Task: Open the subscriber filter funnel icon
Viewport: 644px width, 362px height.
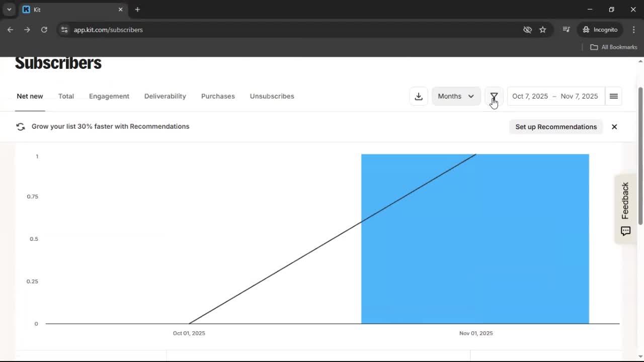Action: point(494,96)
